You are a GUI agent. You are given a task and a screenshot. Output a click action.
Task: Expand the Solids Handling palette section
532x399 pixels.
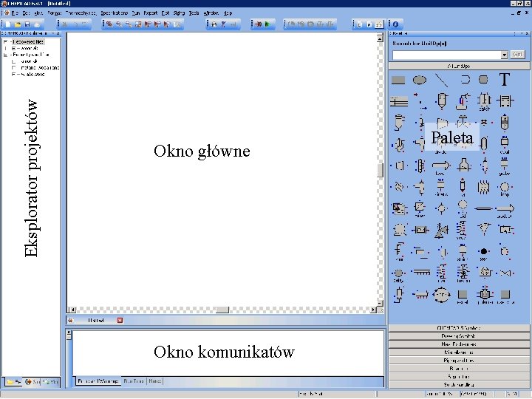[459, 385]
